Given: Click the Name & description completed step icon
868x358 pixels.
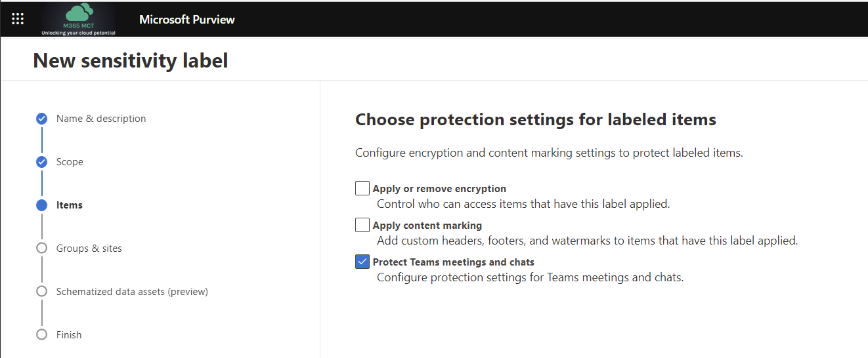Looking at the screenshot, I should point(42,119).
